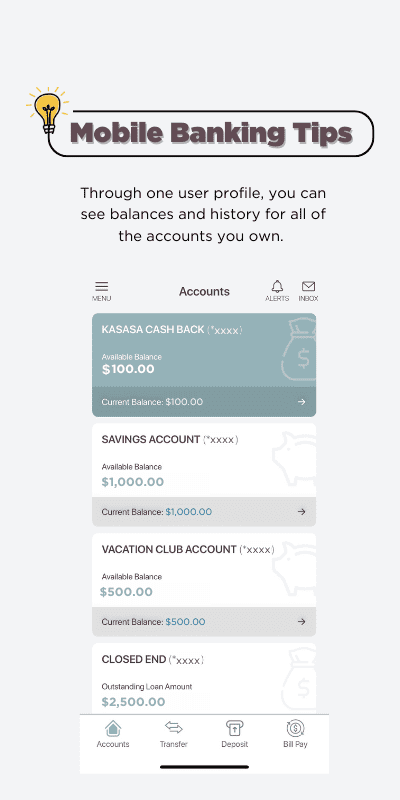The image size is (400, 800).
Task: Open Bill Pay dollar icon
Action: [295, 729]
